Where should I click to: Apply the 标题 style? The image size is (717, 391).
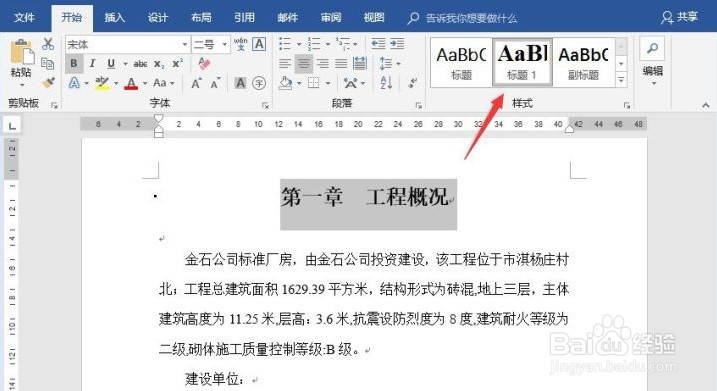tap(461, 63)
